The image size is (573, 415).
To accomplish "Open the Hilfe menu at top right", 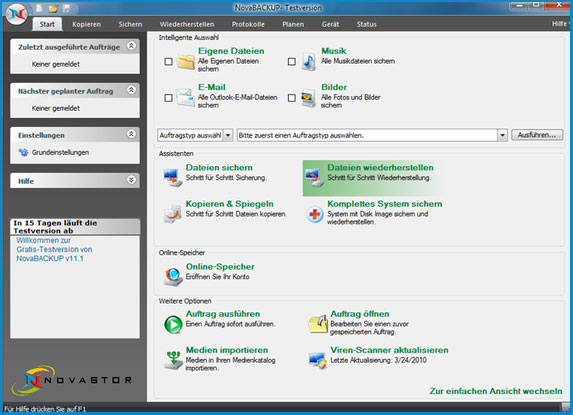I will 560,24.
